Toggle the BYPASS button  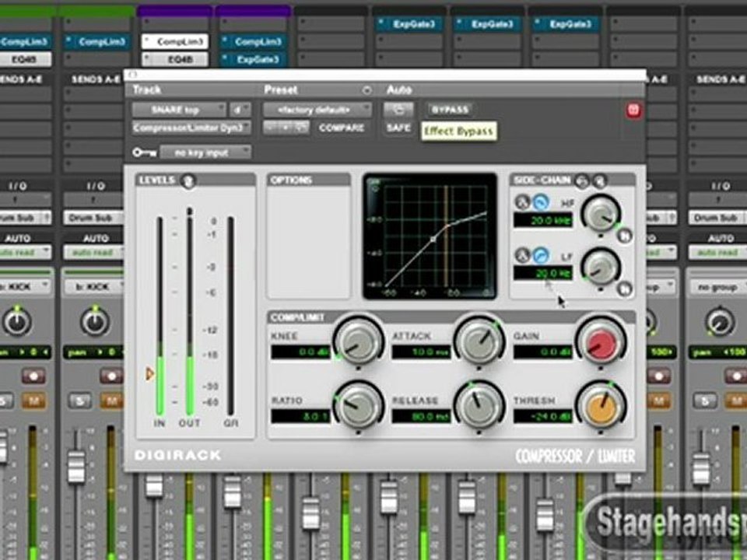pos(450,110)
